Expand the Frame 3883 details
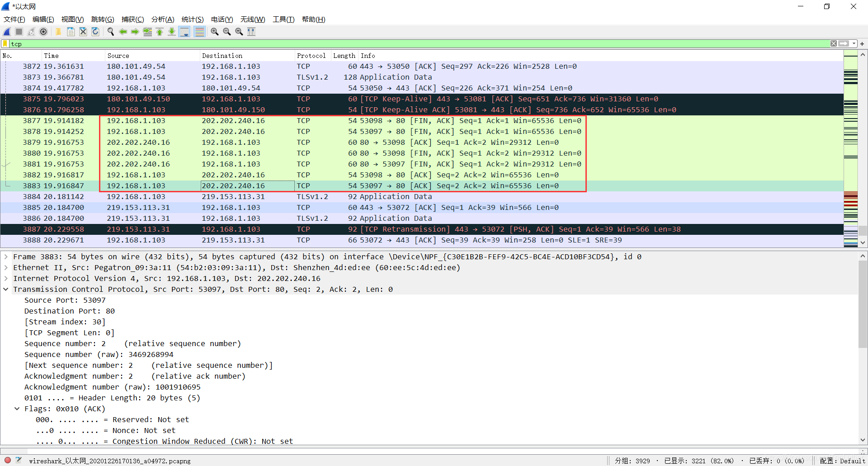This screenshot has width=868, height=466. pyautogui.click(x=6, y=257)
